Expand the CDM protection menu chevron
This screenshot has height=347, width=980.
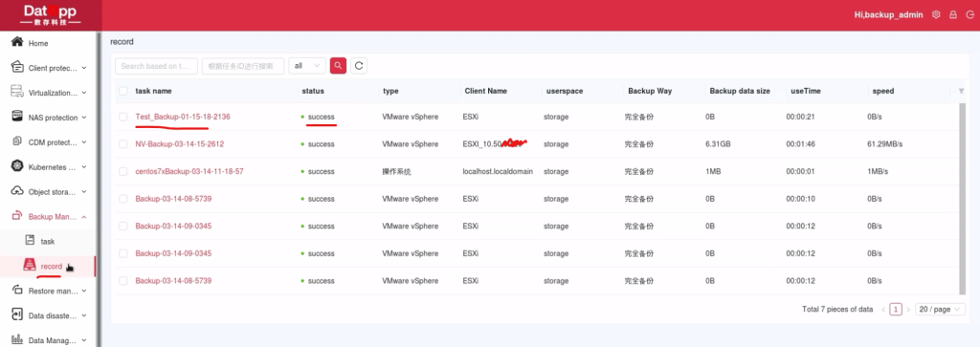pyautogui.click(x=84, y=142)
